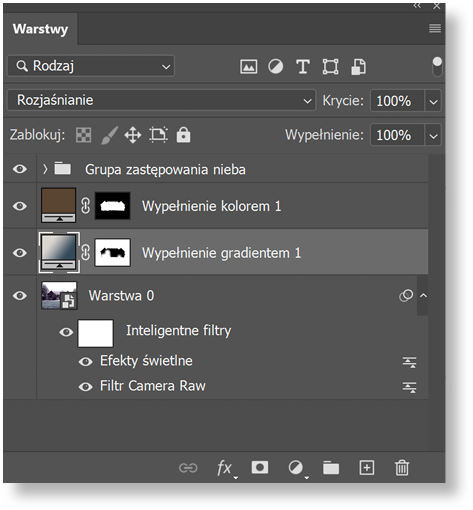Filter for shape layers icon
The image size is (473, 510).
pyautogui.click(x=330, y=67)
